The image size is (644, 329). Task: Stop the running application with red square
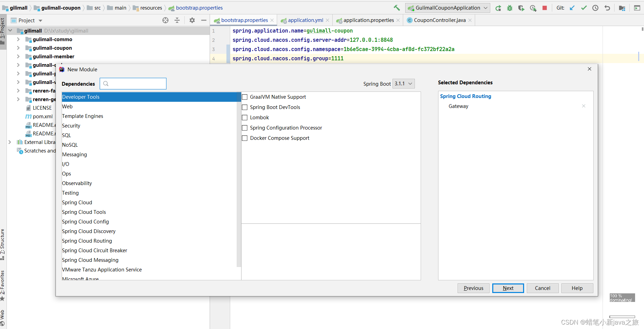tap(545, 8)
